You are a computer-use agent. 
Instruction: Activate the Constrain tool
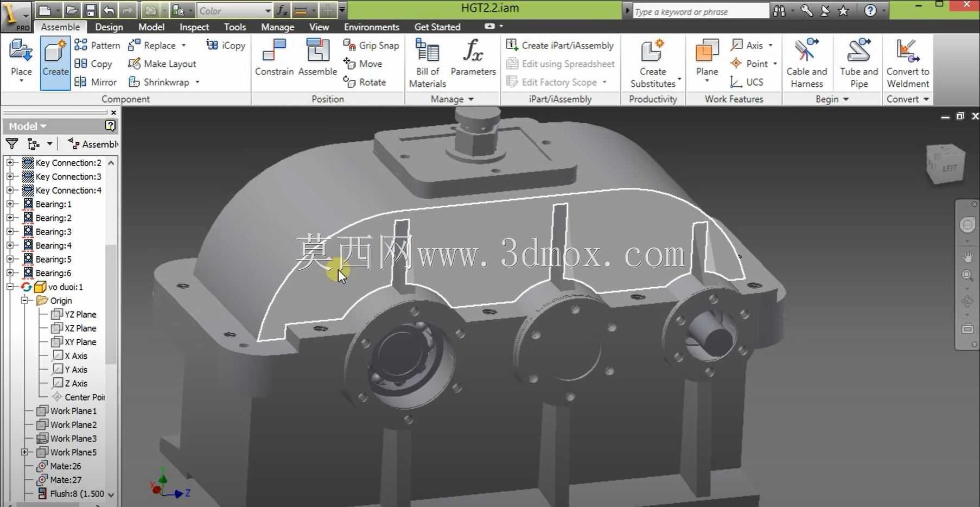pyautogui.click(x=274, y=57)
